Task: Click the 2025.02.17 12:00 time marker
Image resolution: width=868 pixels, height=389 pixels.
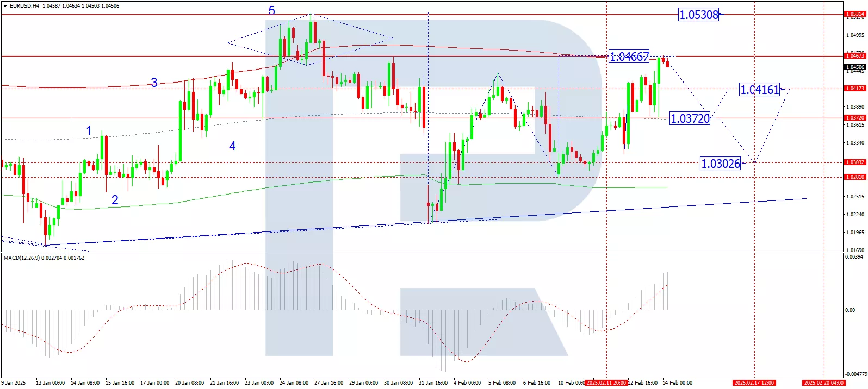Action: (754, 383)
